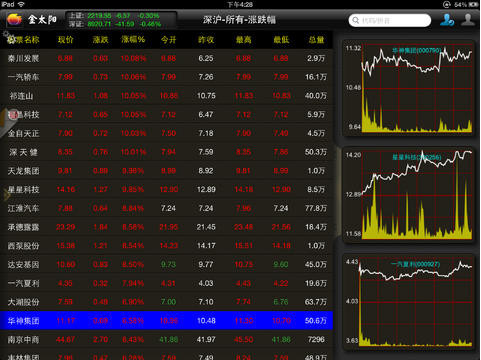Tap the clock in the status bar
This screenshot has height=360, width=481.
click(240, 4)
